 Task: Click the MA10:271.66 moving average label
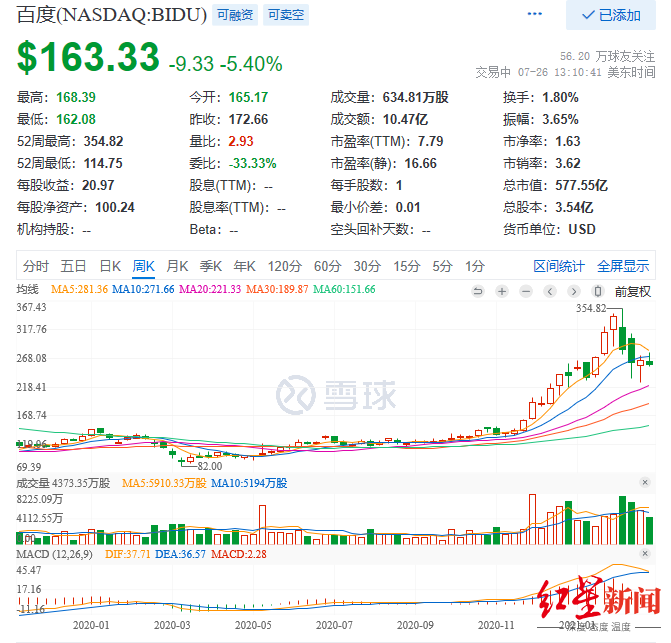(143, 290)
